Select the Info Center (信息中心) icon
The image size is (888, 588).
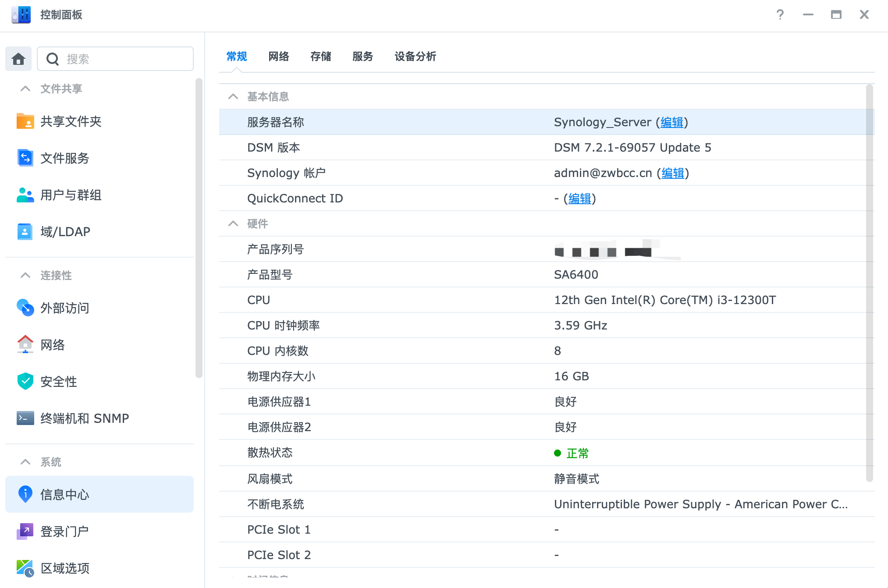[25, 494]
